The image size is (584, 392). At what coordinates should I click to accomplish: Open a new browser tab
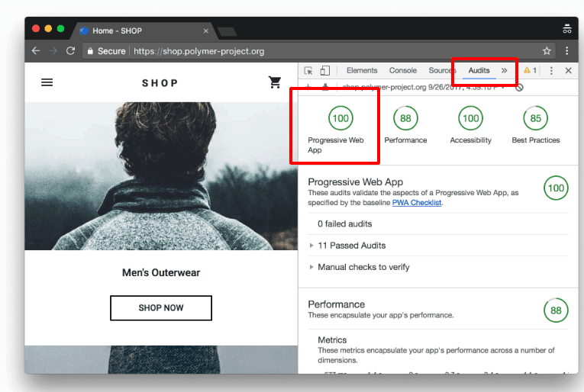click(x=227, y=32)
